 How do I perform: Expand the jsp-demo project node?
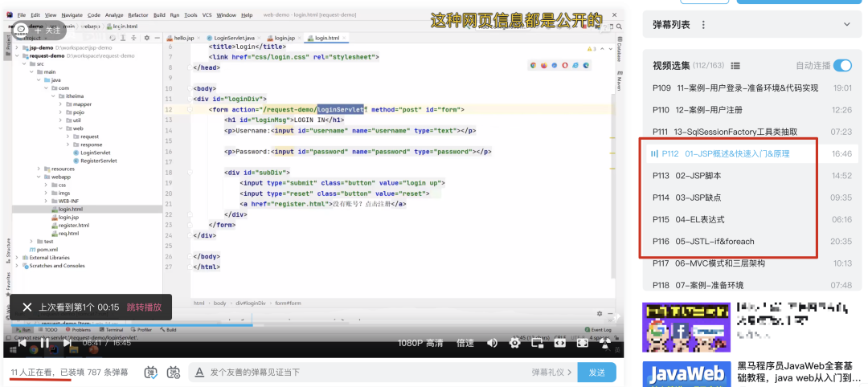tap(17, 47)
